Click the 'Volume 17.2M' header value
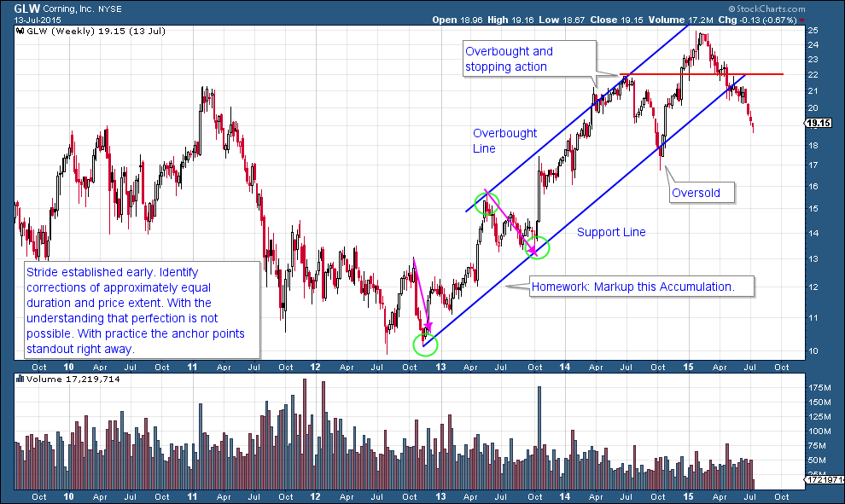The height and width of the screenshot is (504, 845). coord(680,20)
